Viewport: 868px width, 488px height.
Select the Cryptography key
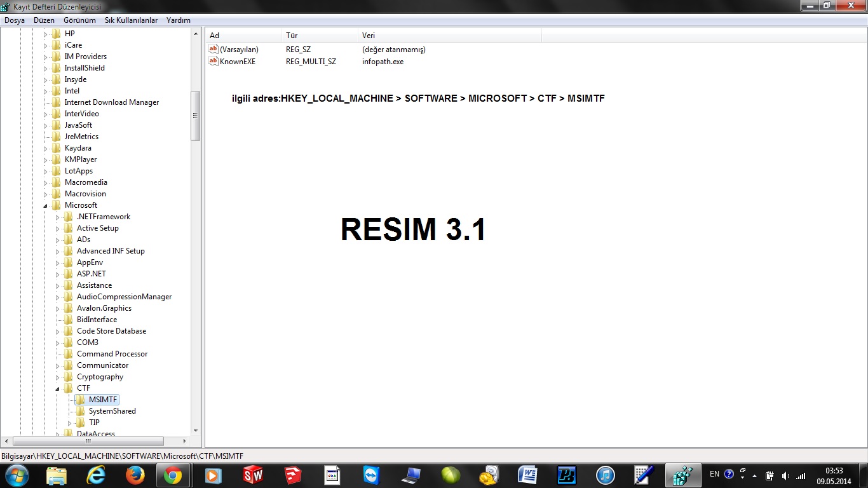tap(100, 377)
